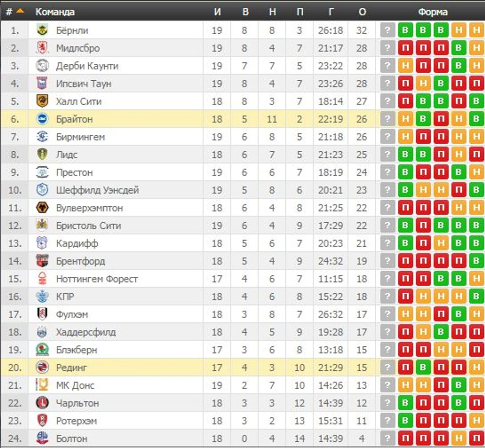Click the Bolton club crest icon
This screenshot has height=448, width=485.
pyautogui.click(x=42, y=438)
